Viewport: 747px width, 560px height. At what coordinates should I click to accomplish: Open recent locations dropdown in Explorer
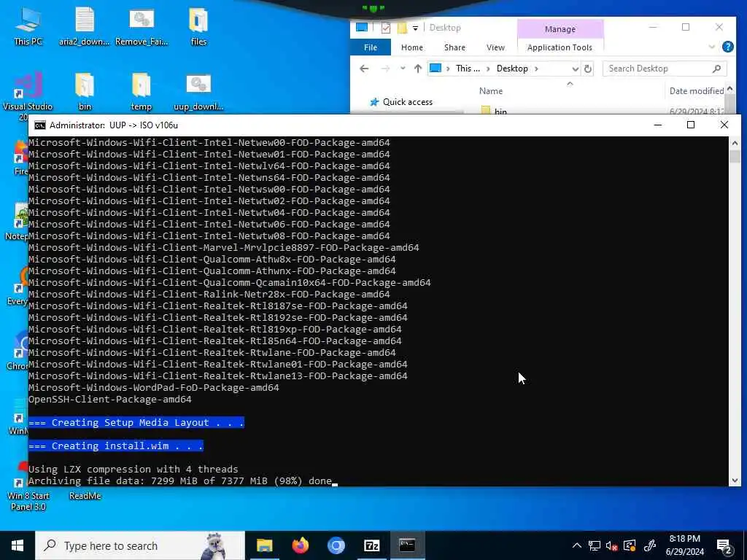(403, 69)
